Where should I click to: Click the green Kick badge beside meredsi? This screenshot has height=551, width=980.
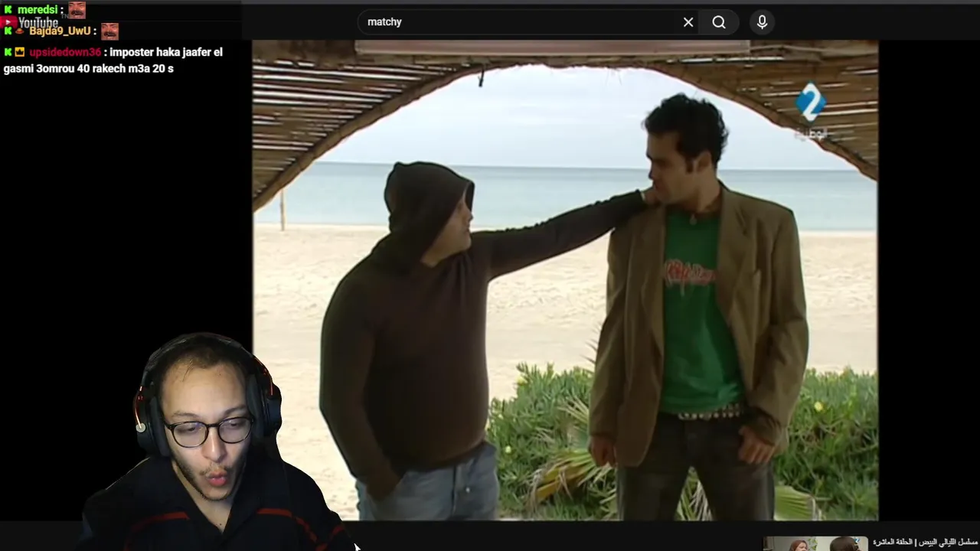pos(8,10)
